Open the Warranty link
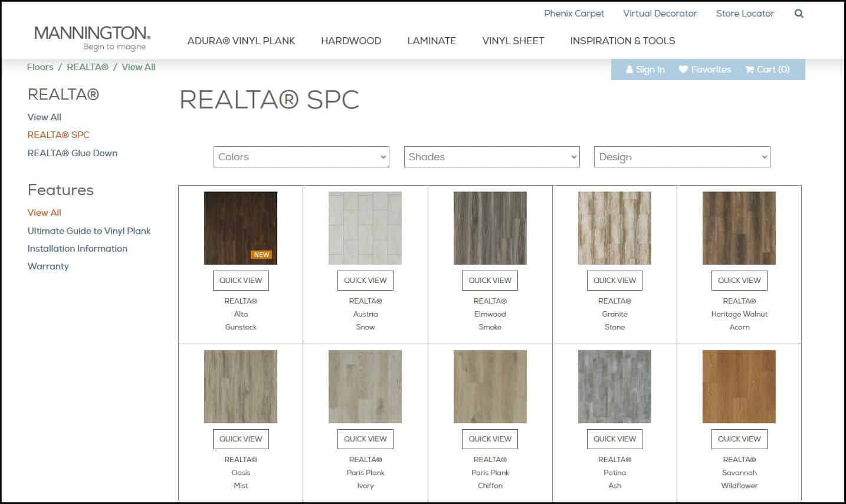The image size is (846, 504). tap(48, 266)
